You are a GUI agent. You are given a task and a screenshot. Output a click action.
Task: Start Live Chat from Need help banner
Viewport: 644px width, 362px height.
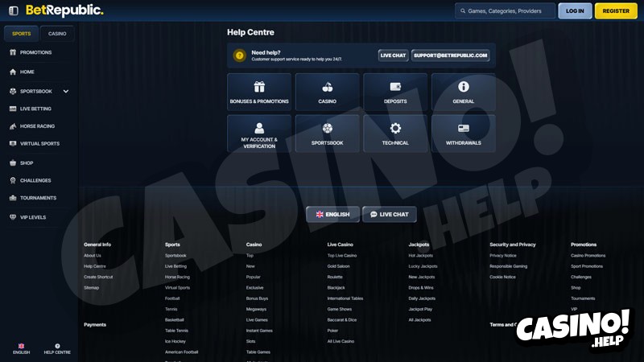coord(393,56)
